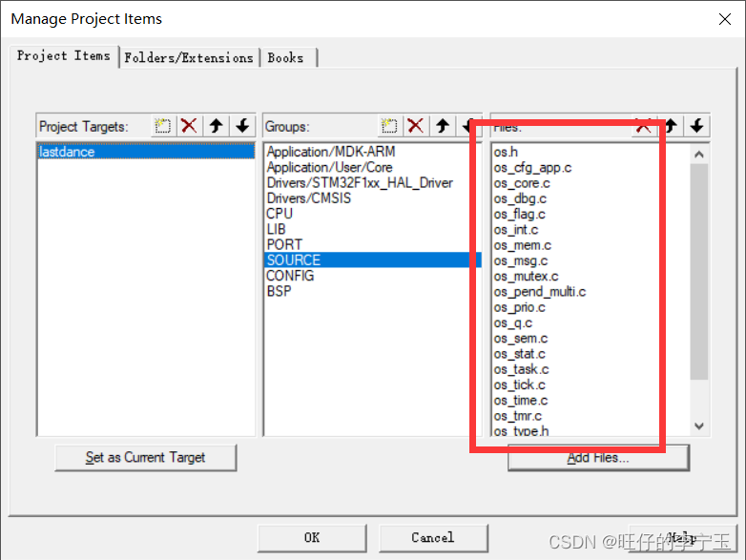This screenshot has width=746, height=560.
Task: Click New icon in Project Targets
Action: coord(163,126)
